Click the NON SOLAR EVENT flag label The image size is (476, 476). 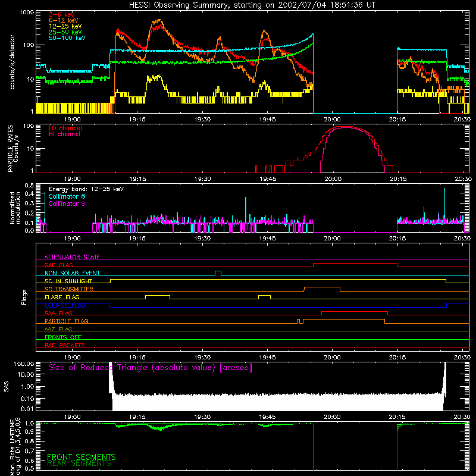point(72,273)
